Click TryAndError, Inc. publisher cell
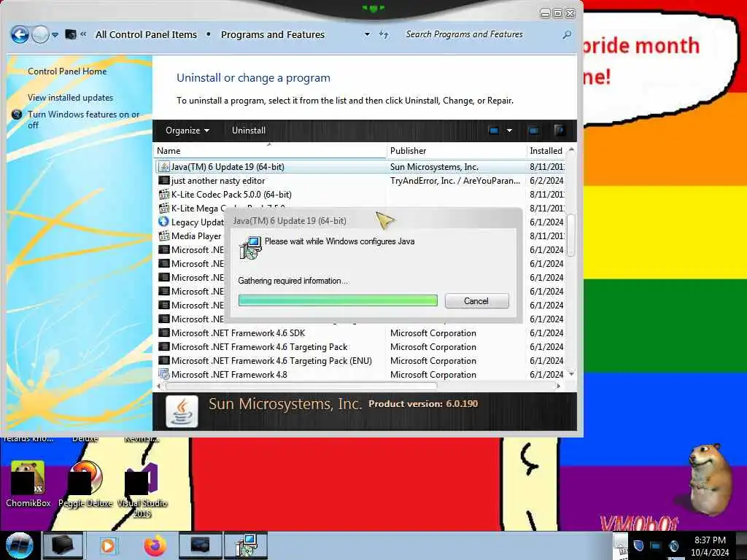This screenshot has height=560, width=747. [x=455, y=181]
